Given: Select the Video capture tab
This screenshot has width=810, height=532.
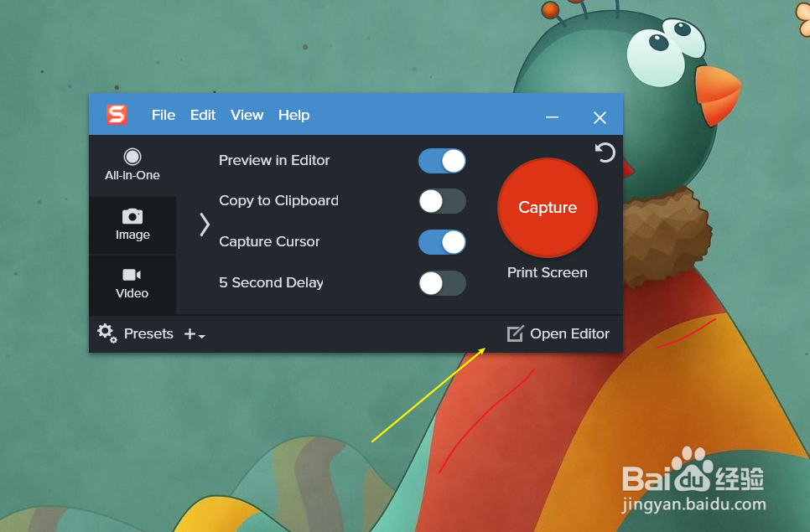Looking at the screenshot, I should (x=132, y=284).
